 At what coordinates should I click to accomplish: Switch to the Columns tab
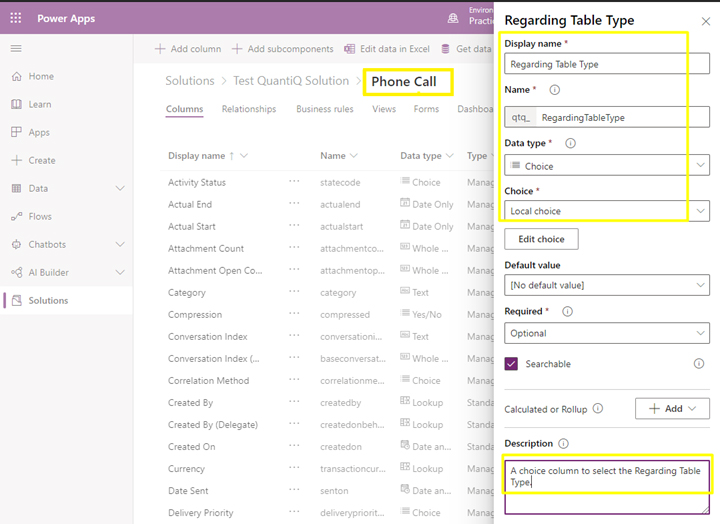coord(184,109)
